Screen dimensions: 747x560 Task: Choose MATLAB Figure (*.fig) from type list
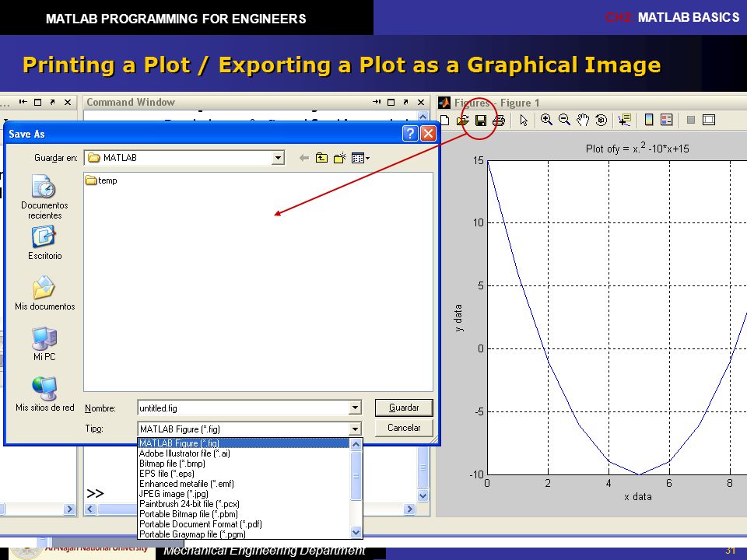click(244, 443)
